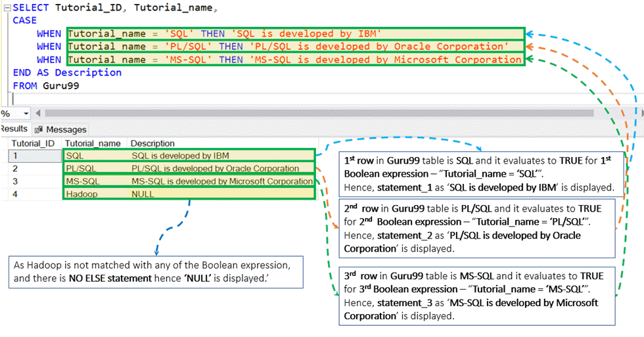Click 'MS-SQL is developed by Microsoft Corporation' cell

coord(221,181)
